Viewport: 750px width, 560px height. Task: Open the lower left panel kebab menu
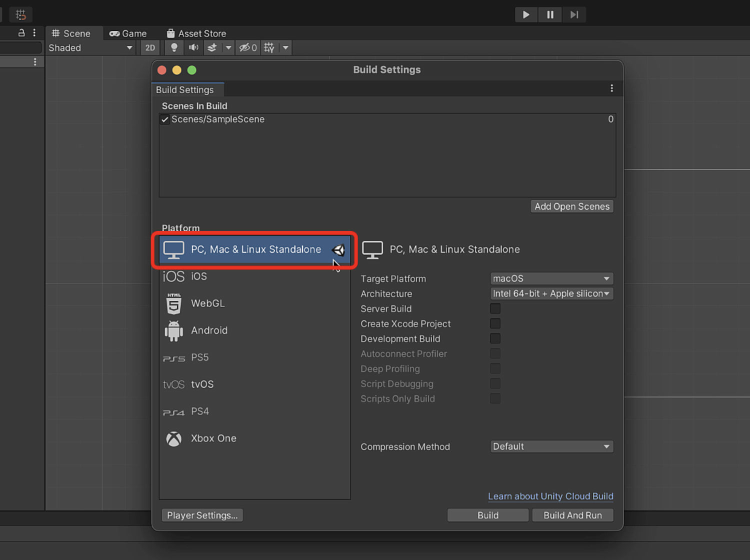[x=35, y=62]
